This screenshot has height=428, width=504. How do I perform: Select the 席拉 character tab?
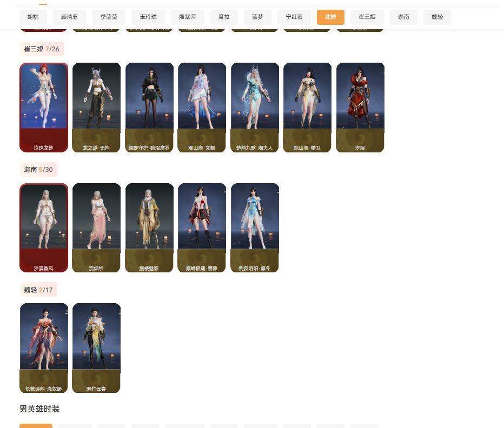pos(224,17)
